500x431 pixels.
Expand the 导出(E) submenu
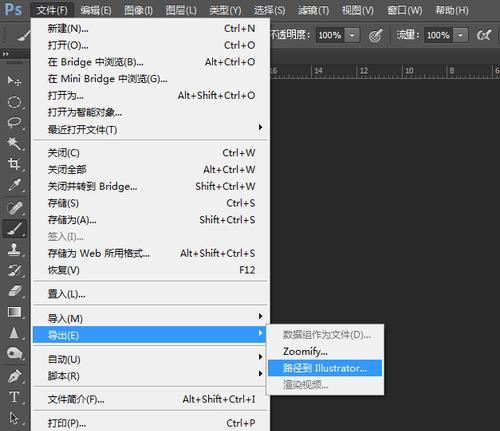click(x=150, y=335)
